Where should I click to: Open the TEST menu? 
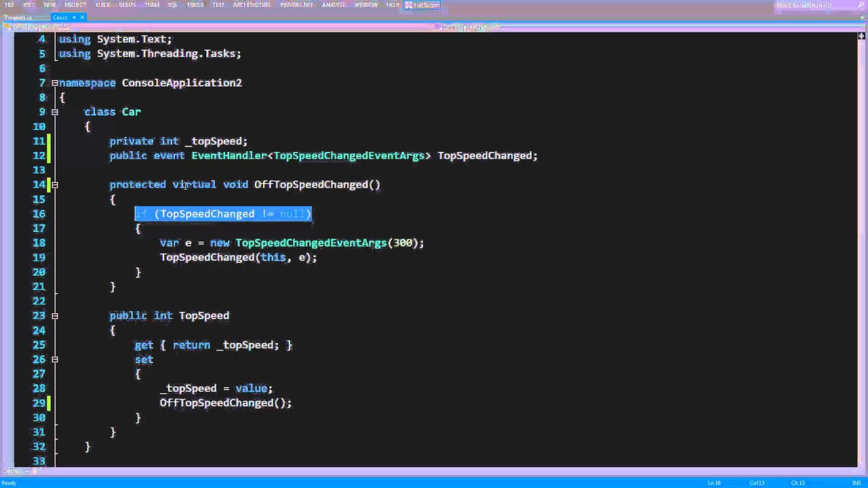(x=218, y=5)
